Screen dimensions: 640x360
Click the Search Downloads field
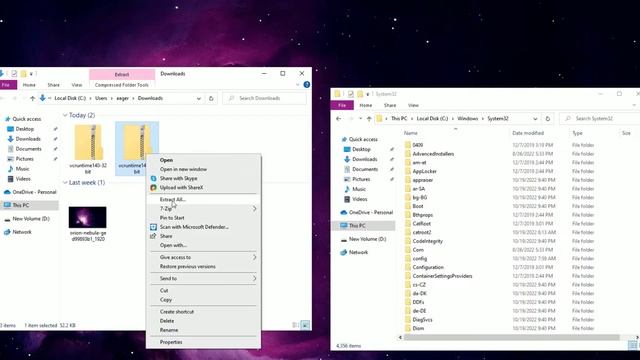264,98
